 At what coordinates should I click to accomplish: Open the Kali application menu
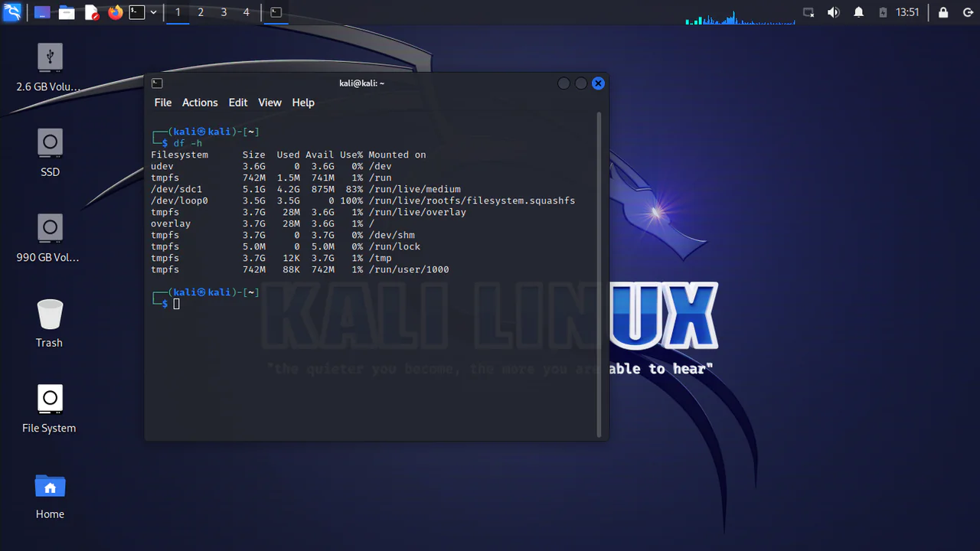coord(11,12)
